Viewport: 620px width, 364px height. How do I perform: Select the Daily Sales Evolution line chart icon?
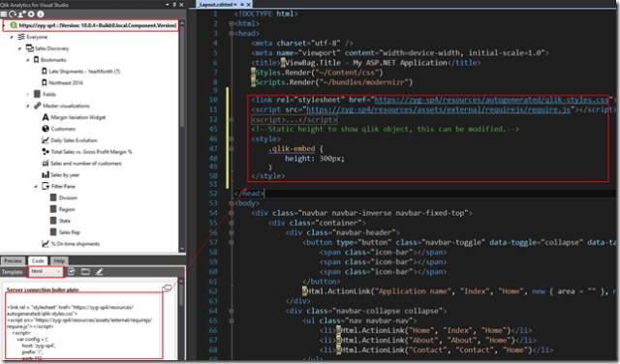click(46, 140)
